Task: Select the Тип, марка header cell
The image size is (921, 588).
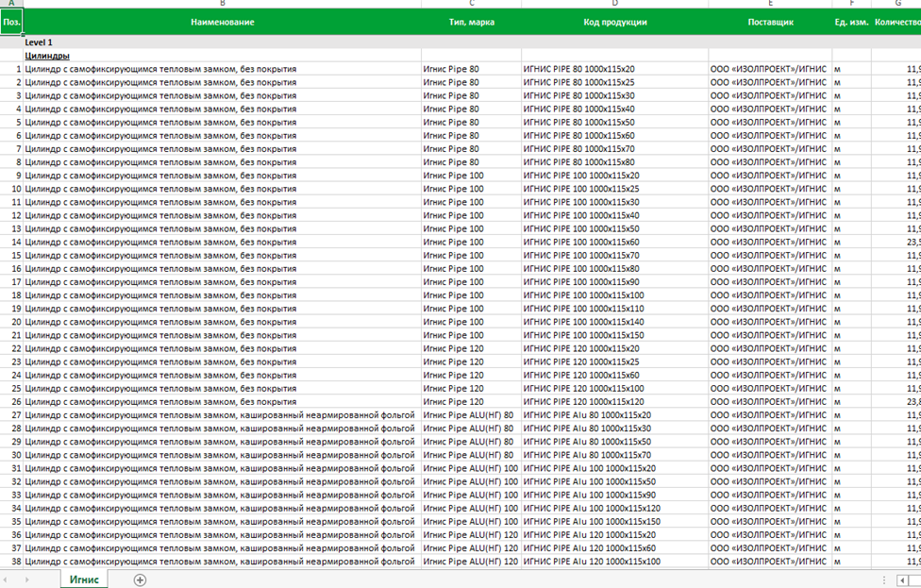Action: click(x=471, y=22)
